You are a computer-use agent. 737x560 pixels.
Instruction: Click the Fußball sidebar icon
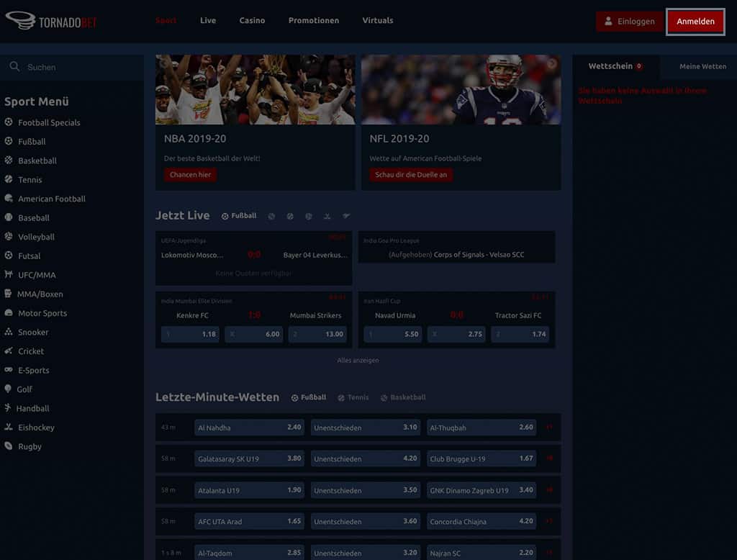click(x=9, y=141)
